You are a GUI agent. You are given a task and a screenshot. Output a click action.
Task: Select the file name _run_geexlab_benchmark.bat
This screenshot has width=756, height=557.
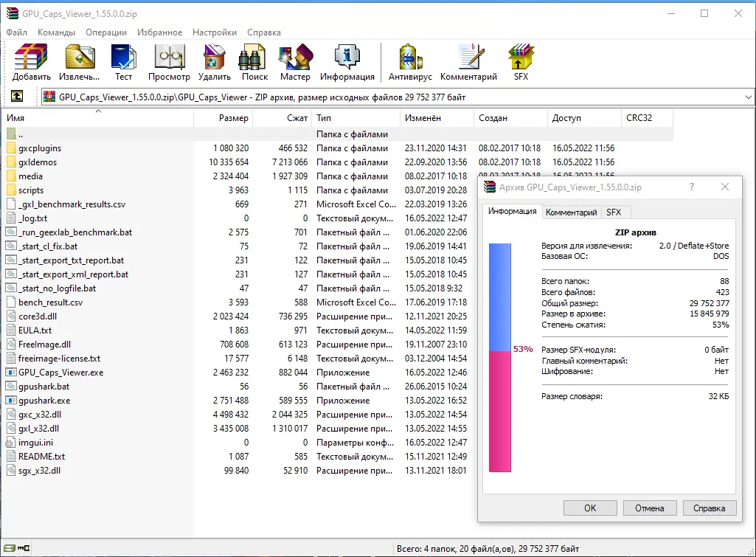click(75, 232)
